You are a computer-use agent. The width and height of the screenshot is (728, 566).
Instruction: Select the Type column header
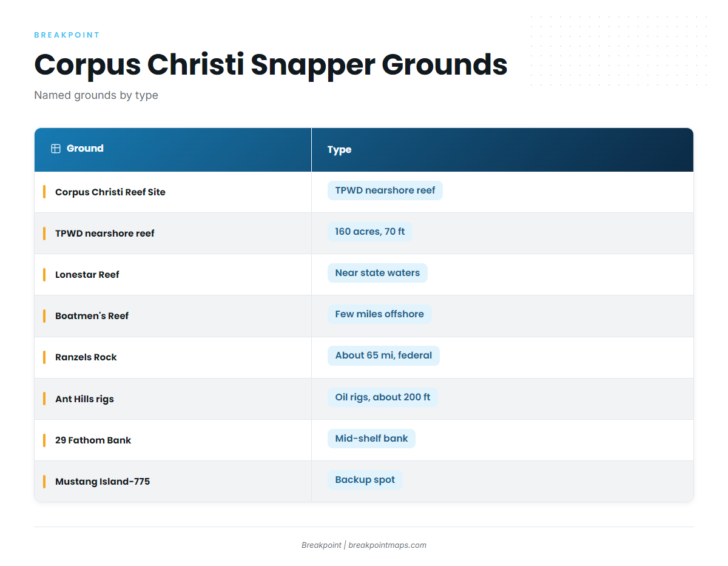(502, 149)
